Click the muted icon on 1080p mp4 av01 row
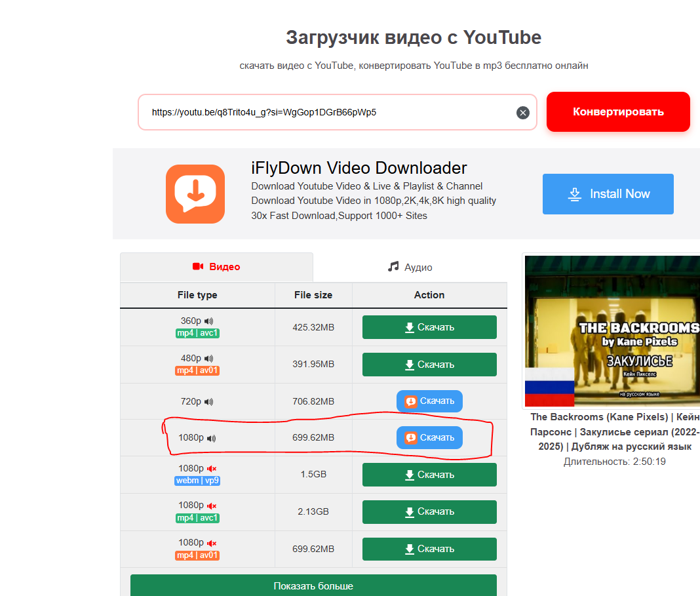This screenshot has height=596, width=700. click(x=212, y=544)
